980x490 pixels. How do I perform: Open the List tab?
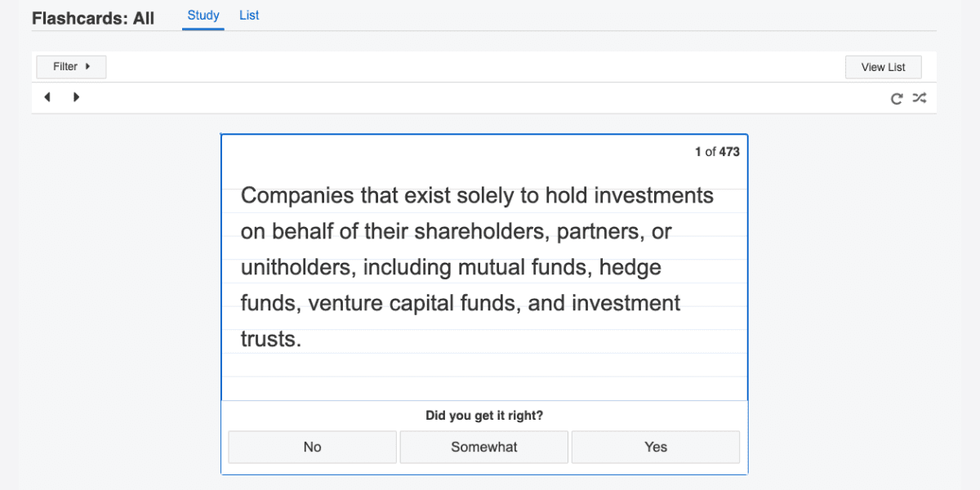(249, 16)
